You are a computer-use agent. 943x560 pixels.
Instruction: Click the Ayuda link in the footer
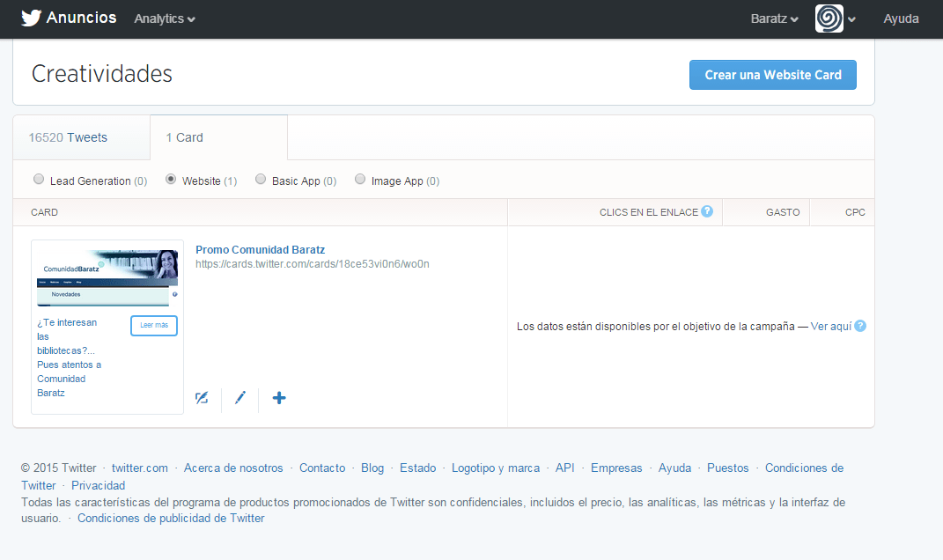coord(674,468)
